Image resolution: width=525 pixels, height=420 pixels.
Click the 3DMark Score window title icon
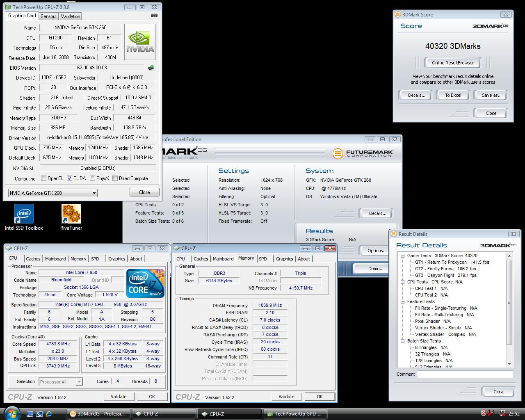coord(397,14)
